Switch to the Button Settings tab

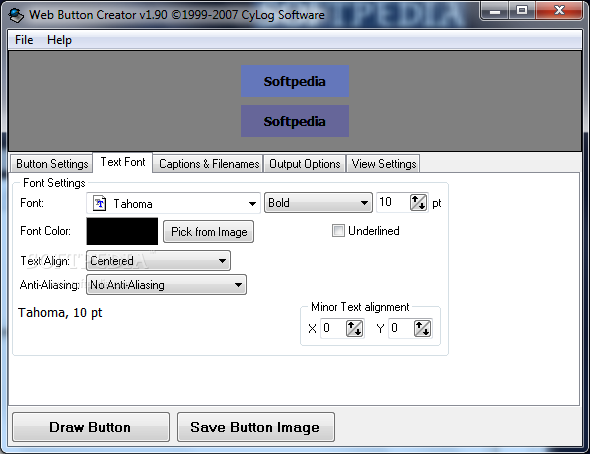[x=52, y=164]
